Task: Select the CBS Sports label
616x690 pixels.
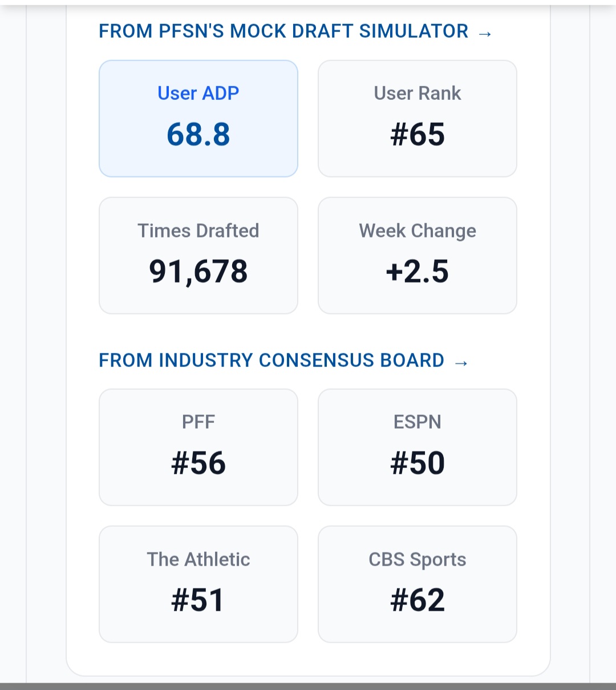Action: coord(417,559)
